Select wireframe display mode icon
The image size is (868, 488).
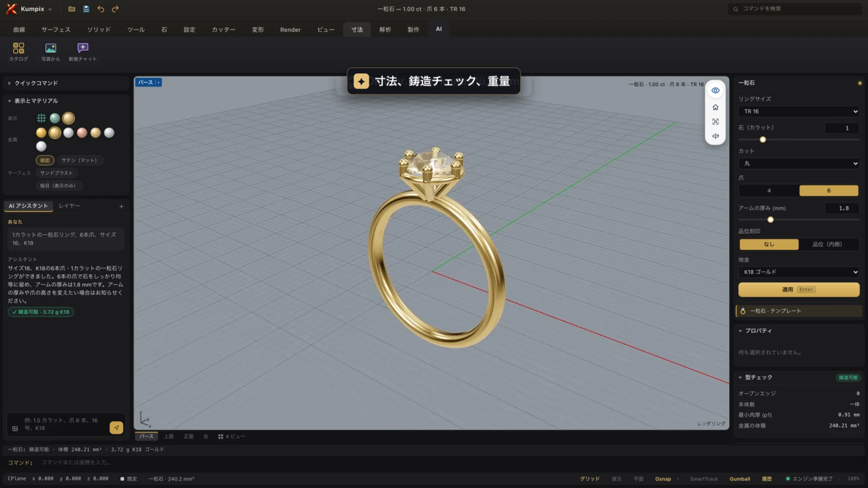pos(41,118)
